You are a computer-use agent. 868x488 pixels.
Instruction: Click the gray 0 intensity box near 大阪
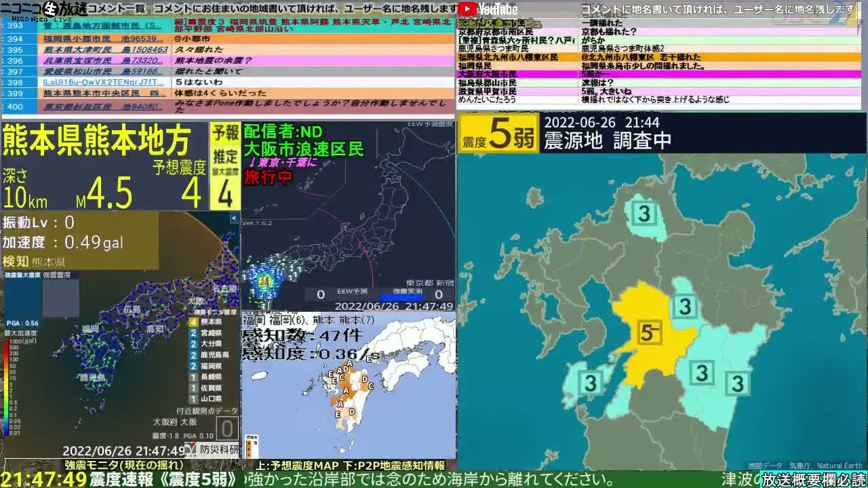point(228,428)
